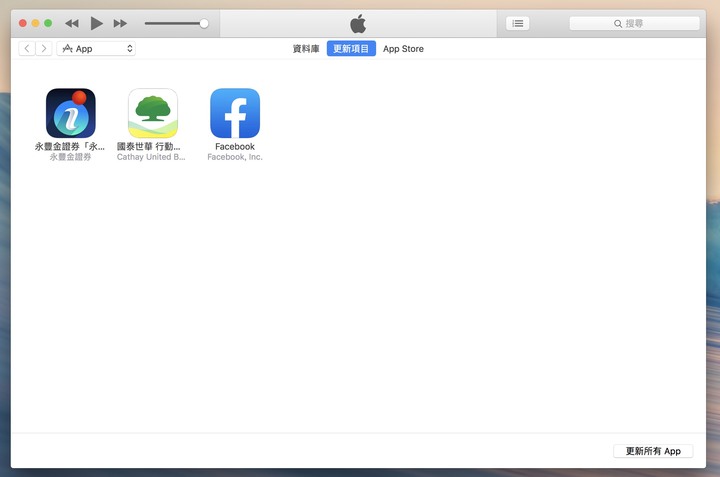Click the 永豐金證券「永... app title

[70, 146]
